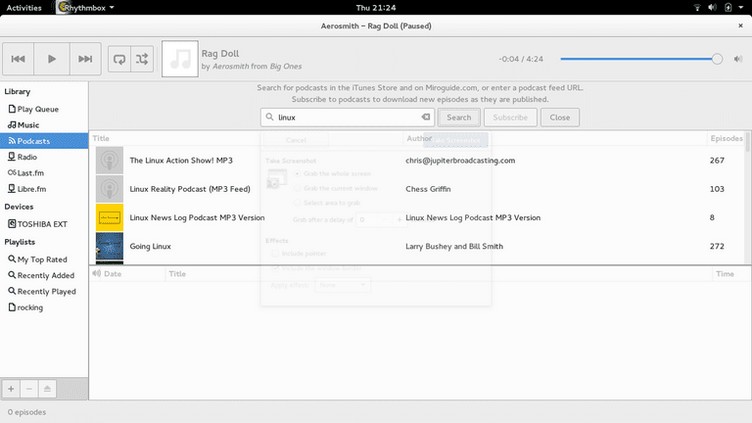Toggle repeat mode
752x423 pixels.
[119, 59]
